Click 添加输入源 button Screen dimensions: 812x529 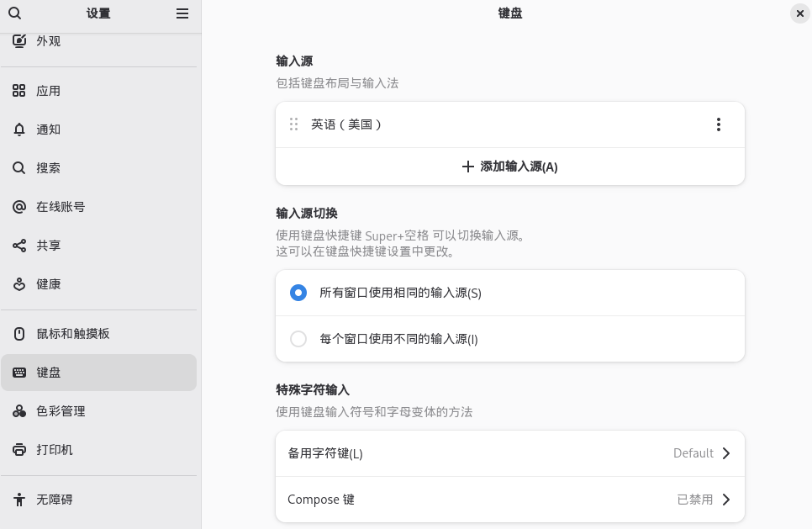click(510, 167)
